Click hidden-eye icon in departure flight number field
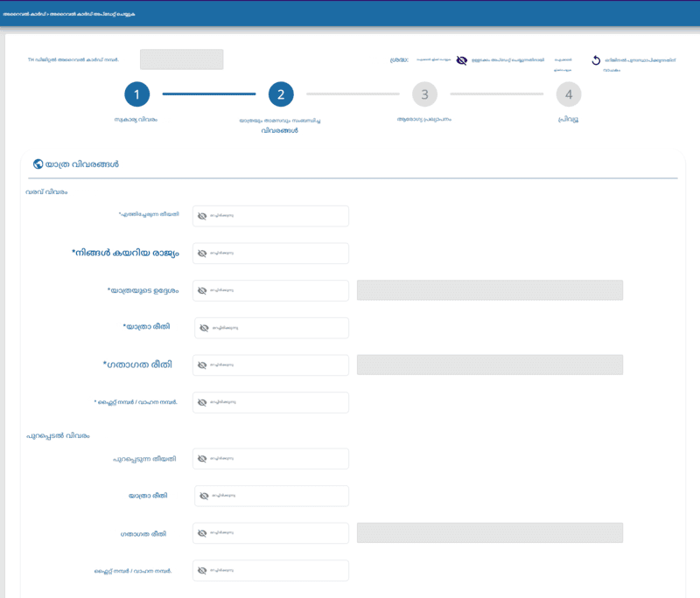The width and height of the screenshot is (700, 598). [202, 571]
